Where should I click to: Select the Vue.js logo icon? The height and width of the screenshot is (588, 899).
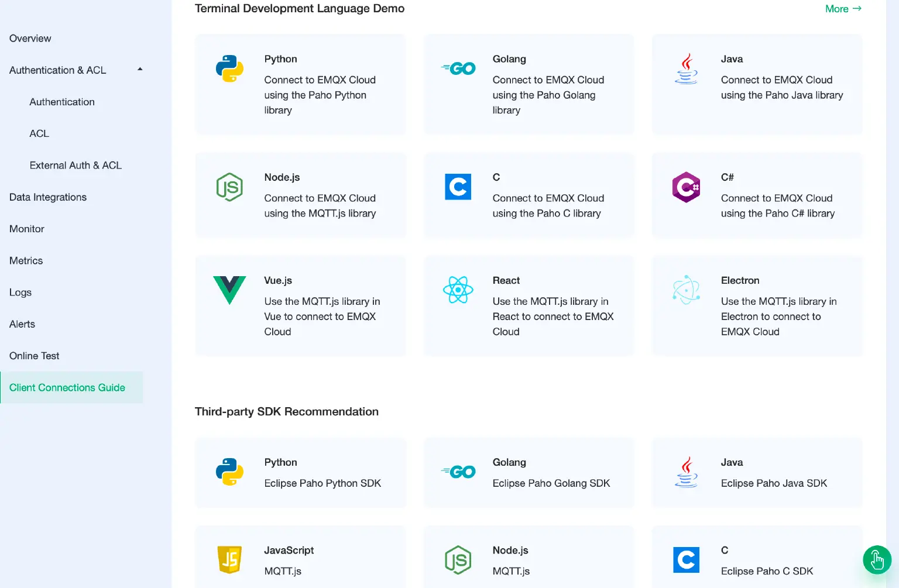pos(230,290)
